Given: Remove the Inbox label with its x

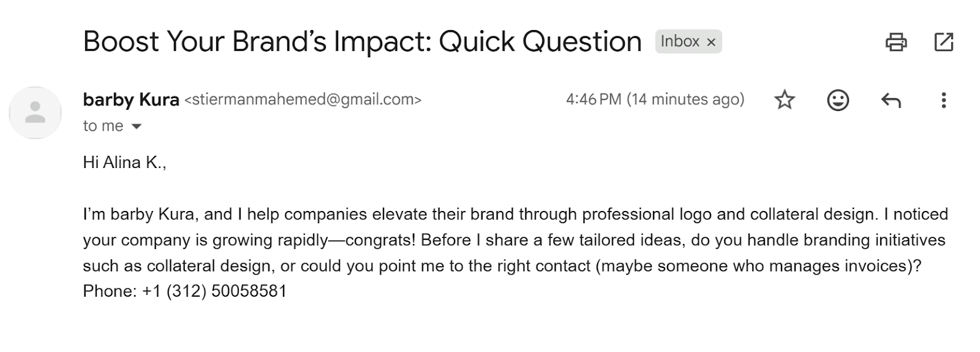Looking at the screenshot, I should pos(711,42).
